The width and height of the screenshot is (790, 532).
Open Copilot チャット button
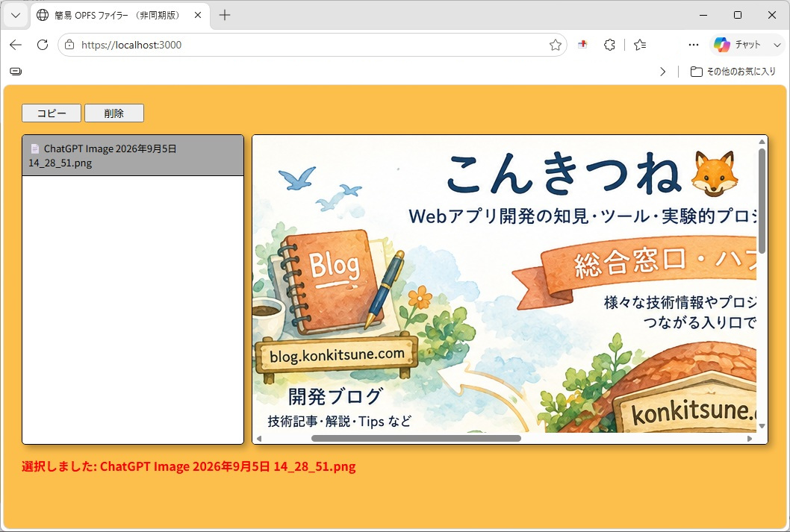(738, 45)
